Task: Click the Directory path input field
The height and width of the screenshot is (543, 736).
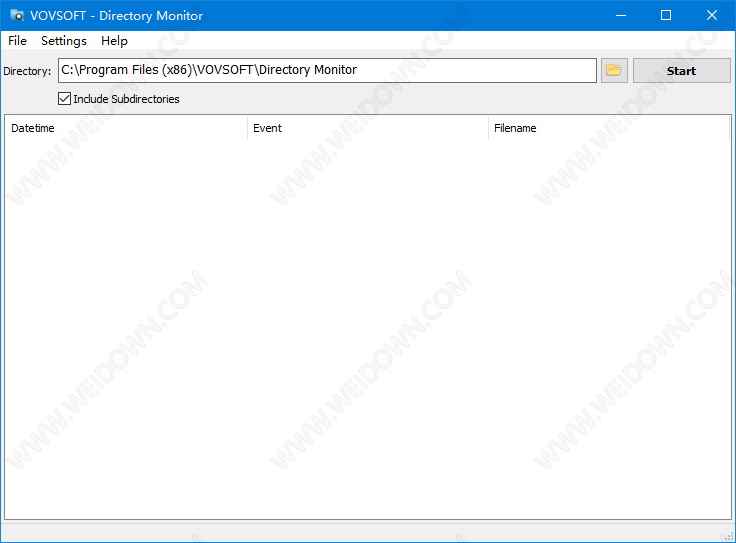Action: coord(327,70)
